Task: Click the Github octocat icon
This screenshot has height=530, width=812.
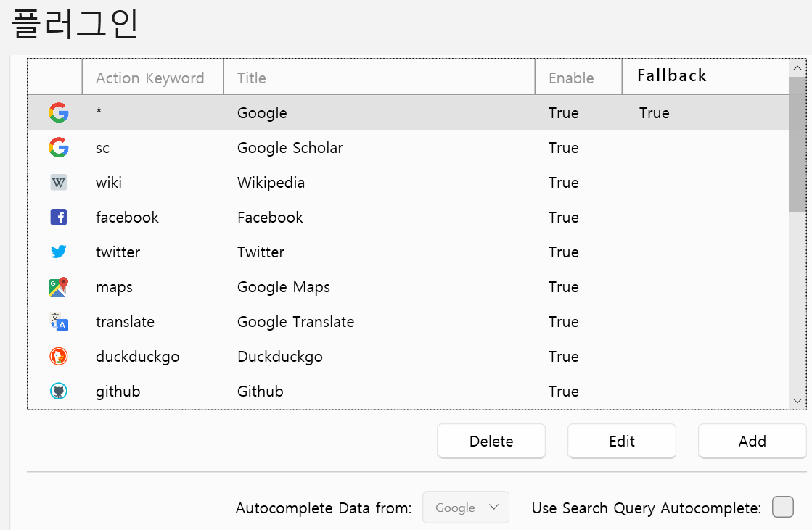Action: [59, 391]
